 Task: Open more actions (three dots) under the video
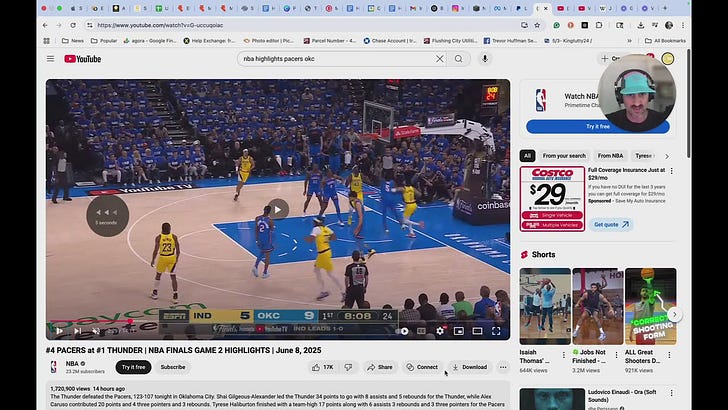click(x=503, y=367)
